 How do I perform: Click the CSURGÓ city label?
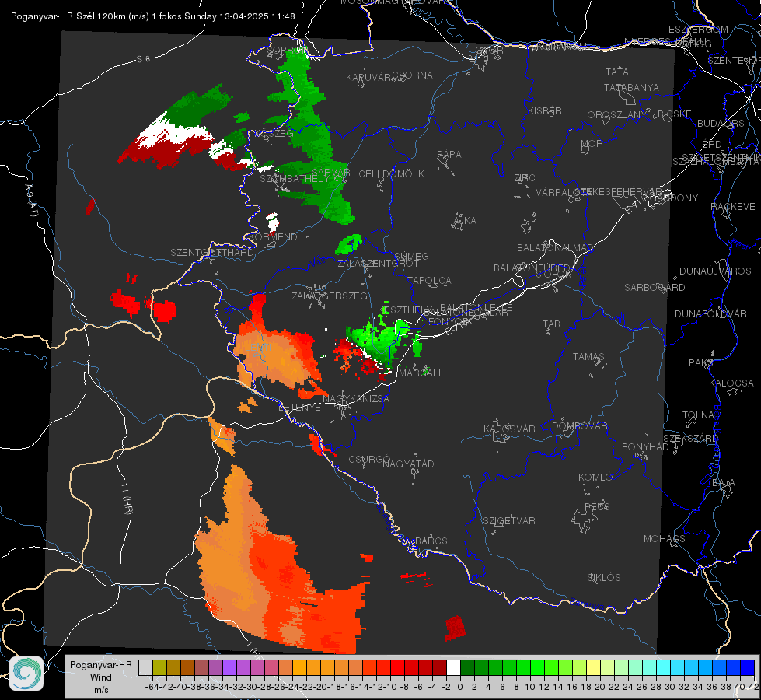(x=369, y=459)
